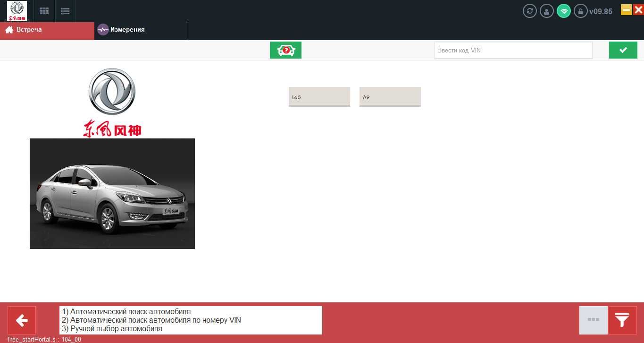Click the Dongfeng logo in top-left corner
This screenshot has height=343, width=644.
[x=17, y=11]
